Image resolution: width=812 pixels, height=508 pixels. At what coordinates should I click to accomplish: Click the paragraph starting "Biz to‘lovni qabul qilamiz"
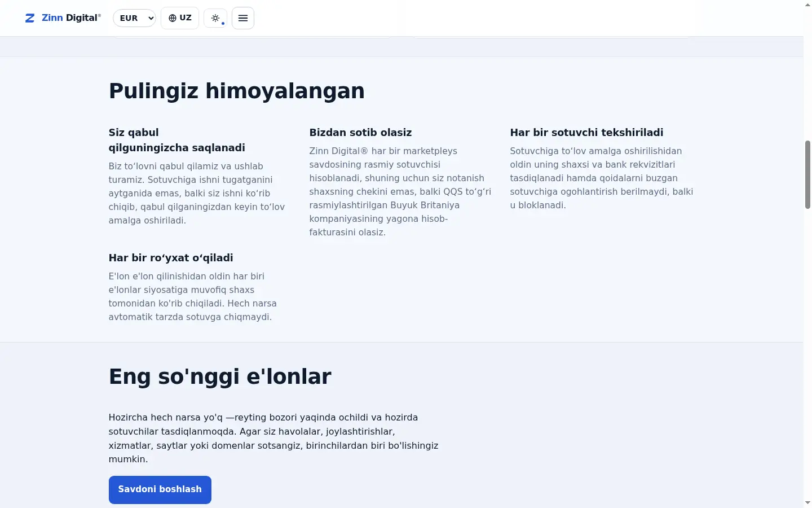click(x=197, y=194)
